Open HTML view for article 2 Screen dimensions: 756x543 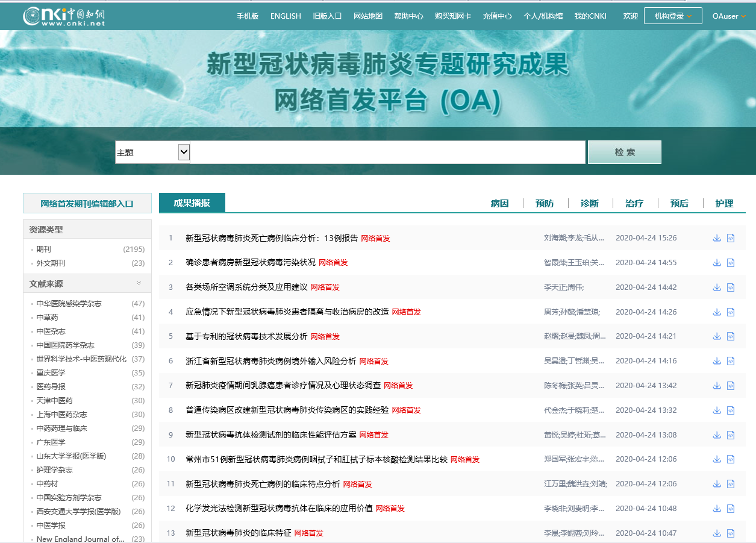click(x=731, y=263)
